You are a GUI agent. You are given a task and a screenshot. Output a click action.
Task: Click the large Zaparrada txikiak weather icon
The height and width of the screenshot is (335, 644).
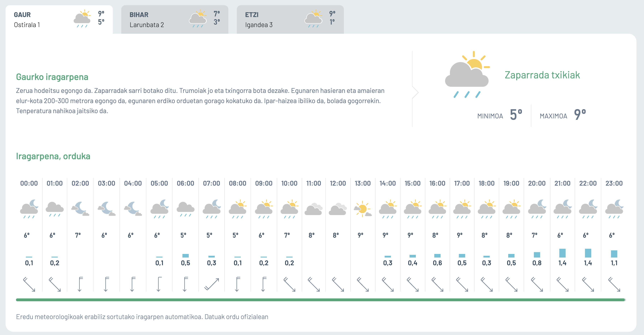coord(467,74)
